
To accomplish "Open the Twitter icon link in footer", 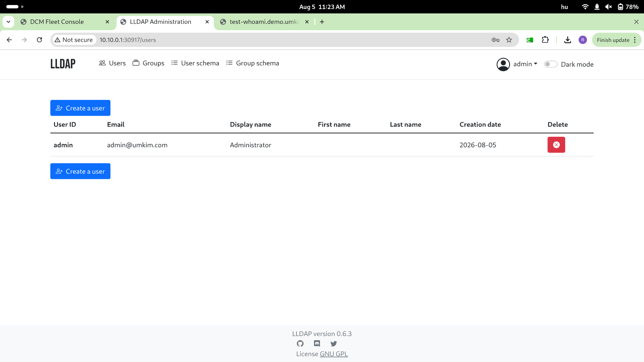I will coord(334,344).
